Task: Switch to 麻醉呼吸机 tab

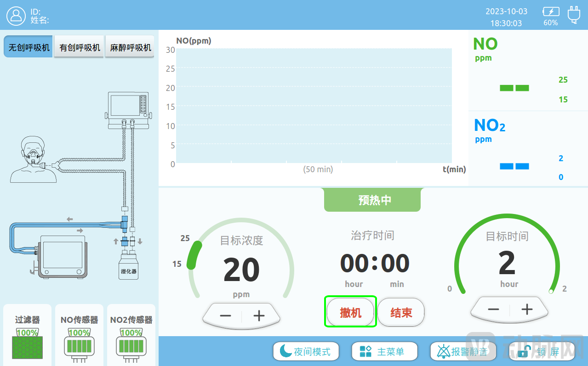Action: coord(131,47)
